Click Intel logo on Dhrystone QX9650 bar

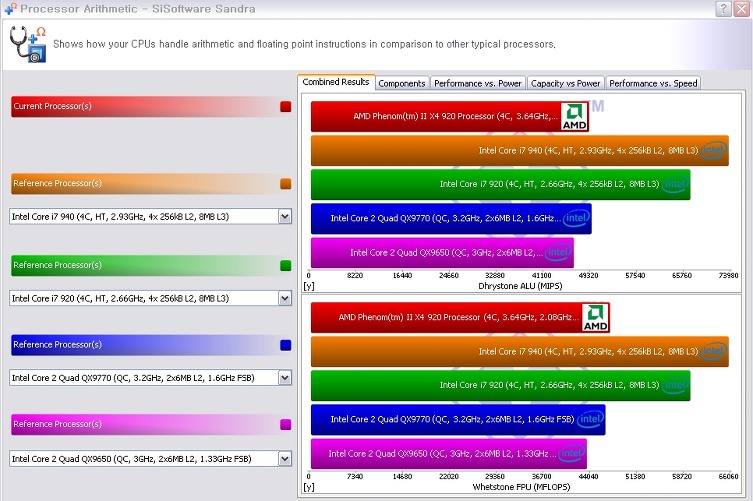click(558, 252)
